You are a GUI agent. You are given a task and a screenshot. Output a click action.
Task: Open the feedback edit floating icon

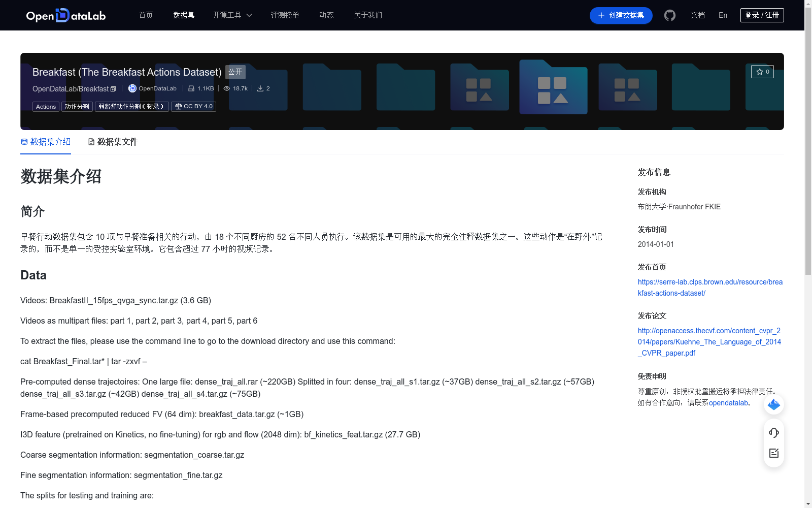[x=774, y=453]
